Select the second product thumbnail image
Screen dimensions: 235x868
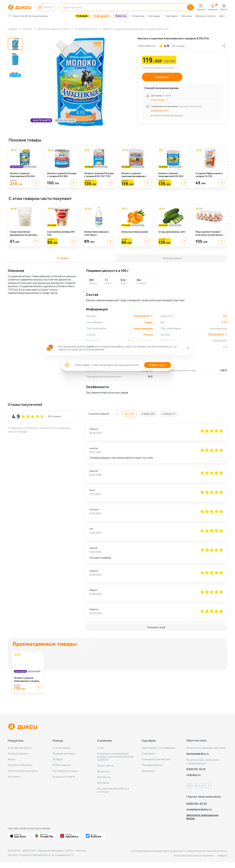[15, 59]
